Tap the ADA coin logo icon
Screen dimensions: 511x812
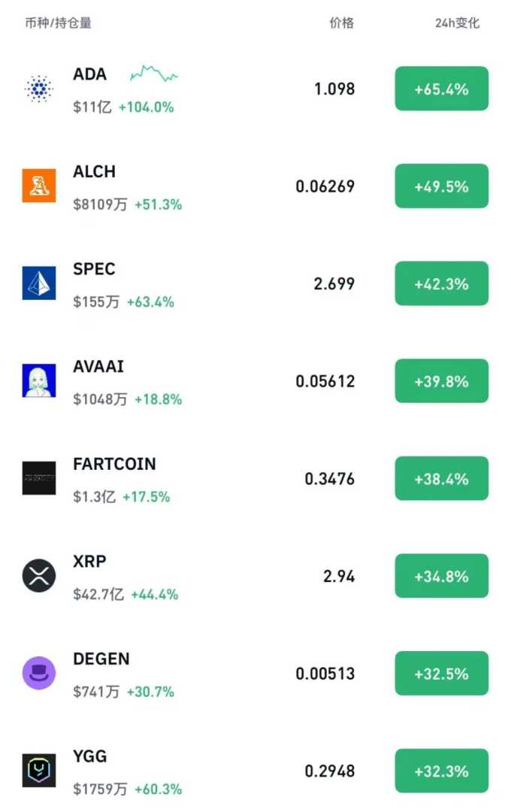click(38, 89)
